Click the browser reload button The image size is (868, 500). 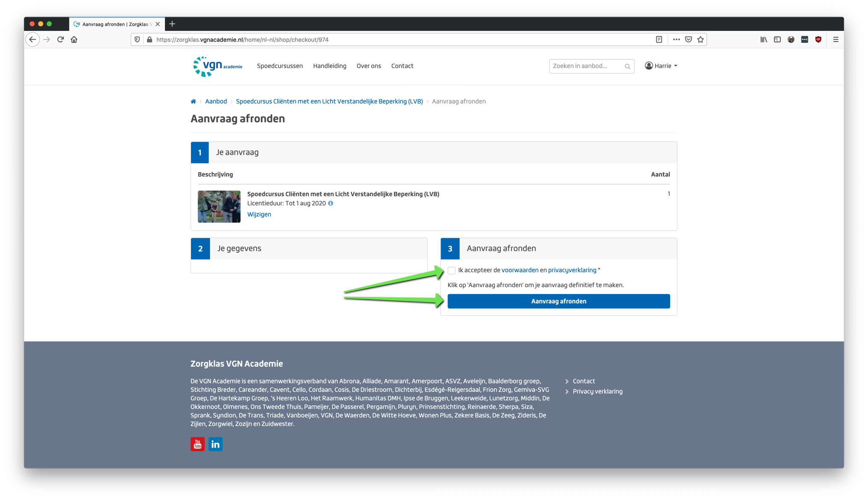point(60,39)
